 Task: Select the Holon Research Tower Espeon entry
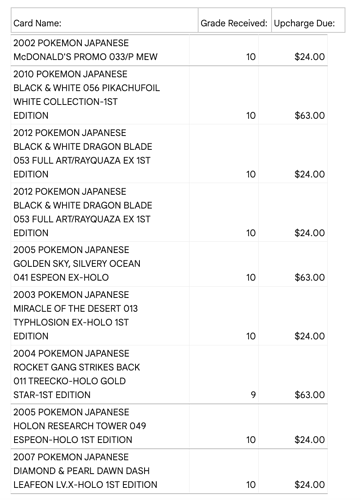pos(80,426)
